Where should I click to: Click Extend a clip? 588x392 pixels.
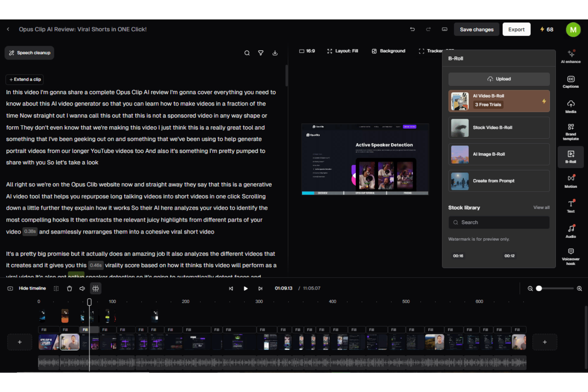click(x=25, y=79)
